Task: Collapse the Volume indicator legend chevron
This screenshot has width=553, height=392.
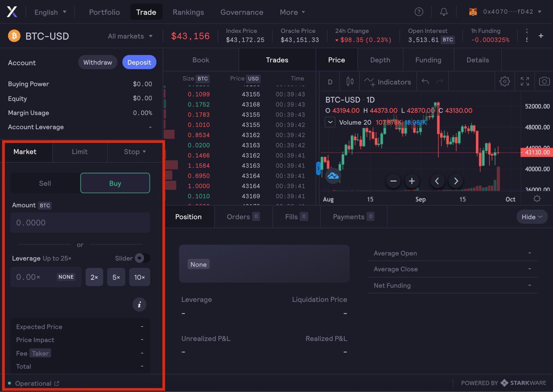Action: pos(330,123)
